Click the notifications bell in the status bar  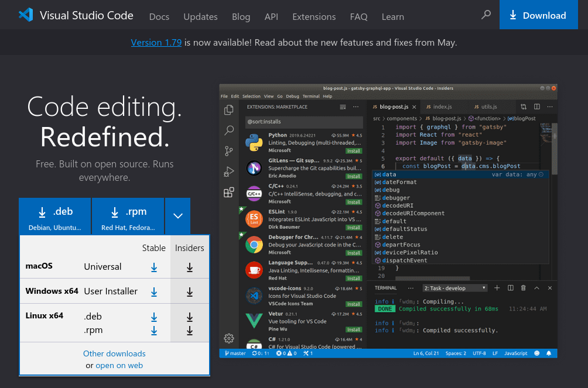(x=549, y=353)
